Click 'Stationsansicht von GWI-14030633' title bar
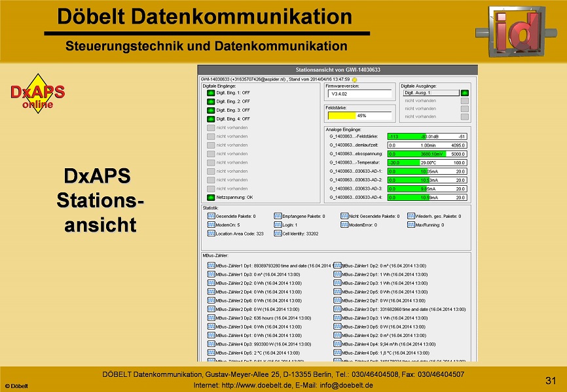 (x=338, y=70)
